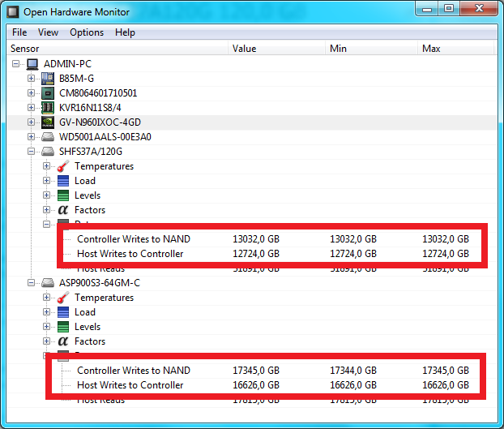Click the Max column header
504x429 pixels.
click(455, 49)
